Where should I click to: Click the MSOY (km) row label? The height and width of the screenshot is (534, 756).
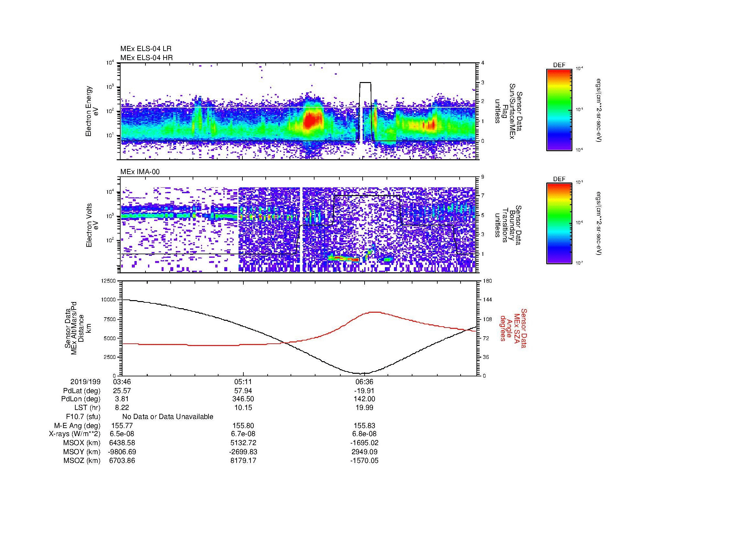[82, 452]
